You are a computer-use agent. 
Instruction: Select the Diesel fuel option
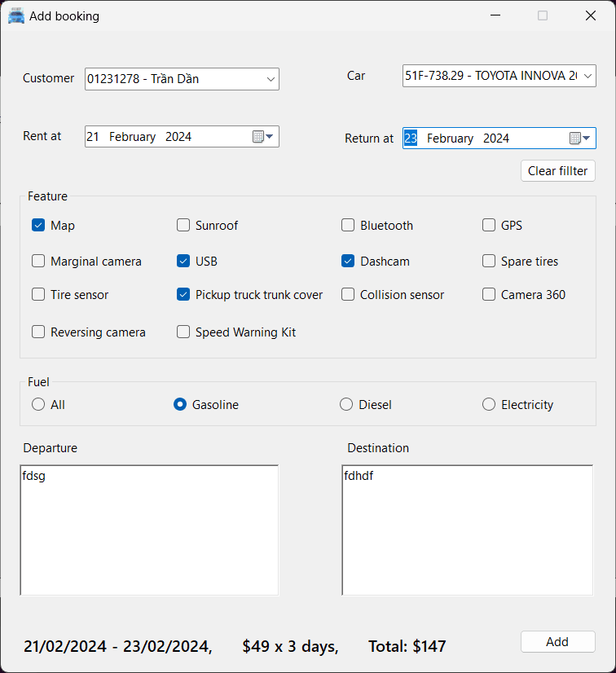pyautogui.click(x=346, y=404)
